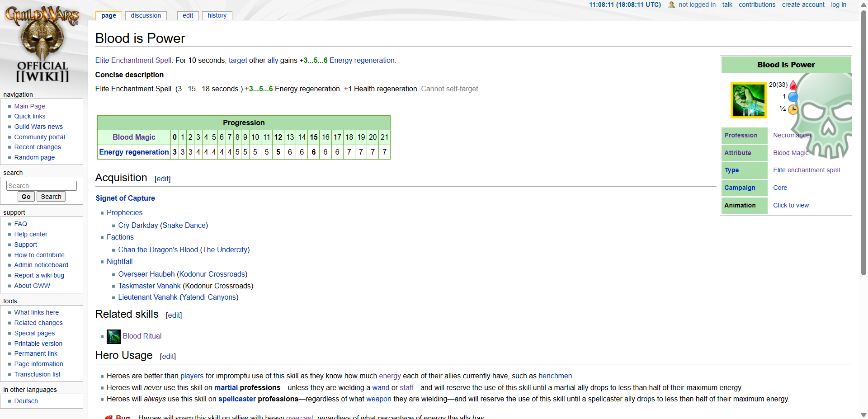The image size is (868, 419).
Task: Open Cry Darkday boss link
Action: (x=138, y=225)
